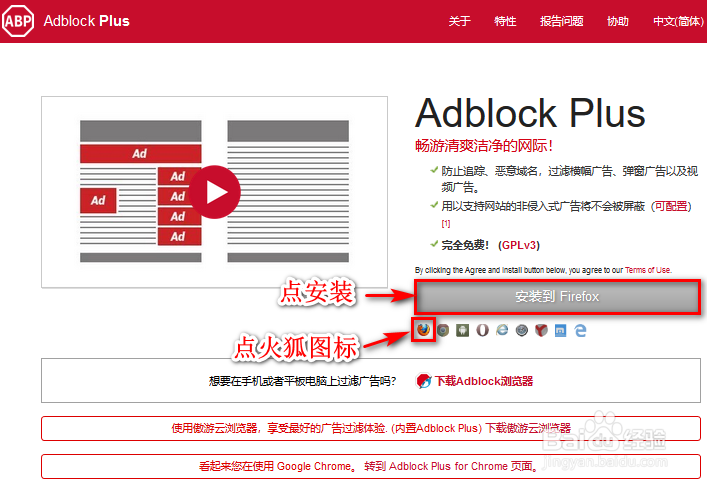Select the Chrome browser icon

click(x=443, y=330)
